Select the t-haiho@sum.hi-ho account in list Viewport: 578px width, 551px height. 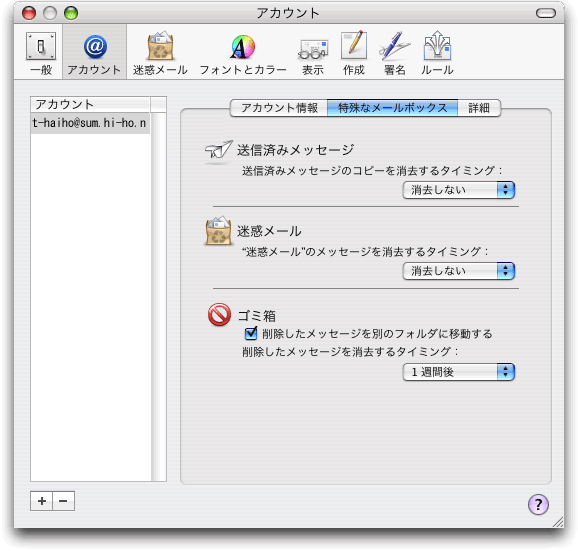90,123
